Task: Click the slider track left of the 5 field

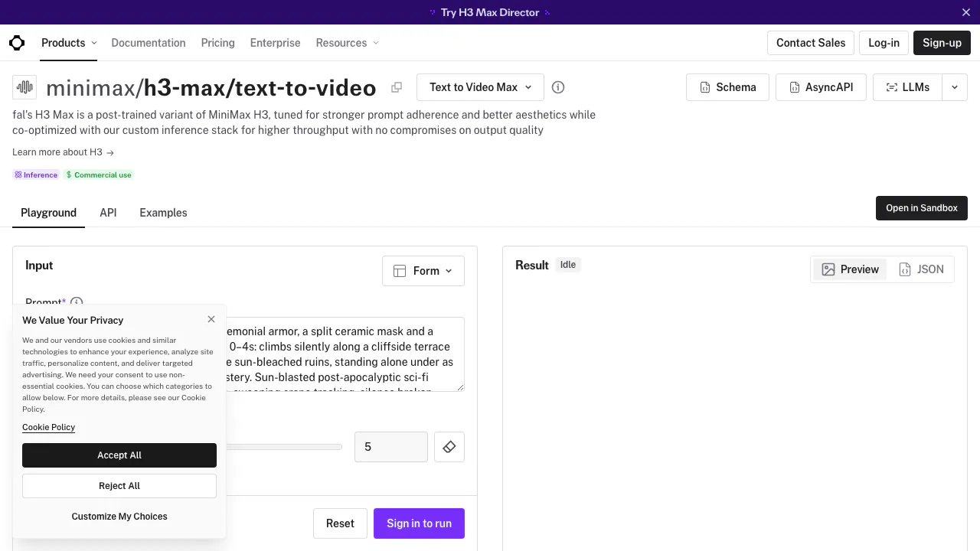Action: click(x=283, y=447)
